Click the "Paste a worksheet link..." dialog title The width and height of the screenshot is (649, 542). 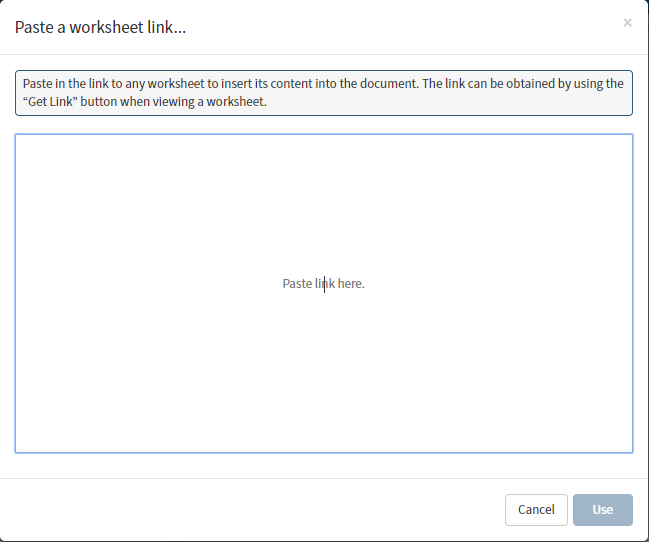pos(100,27)
